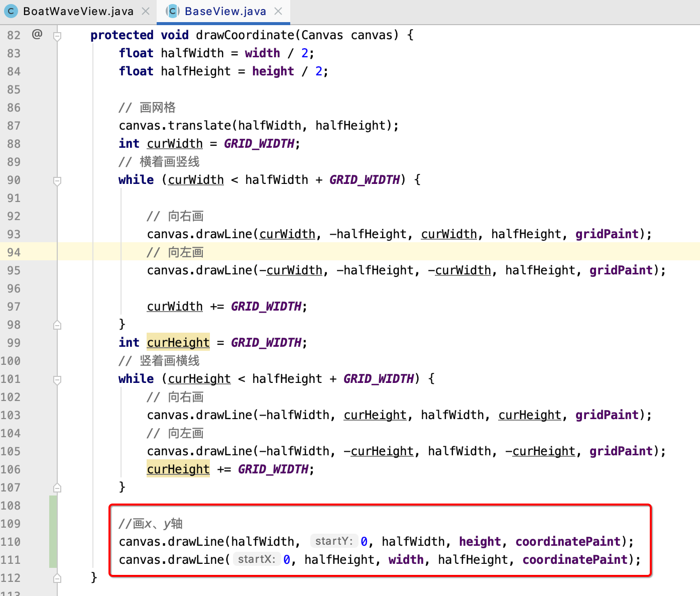Click highlighted curHeight on line 106
This screenshot has height=596, width=700.
tap(178, 469)
